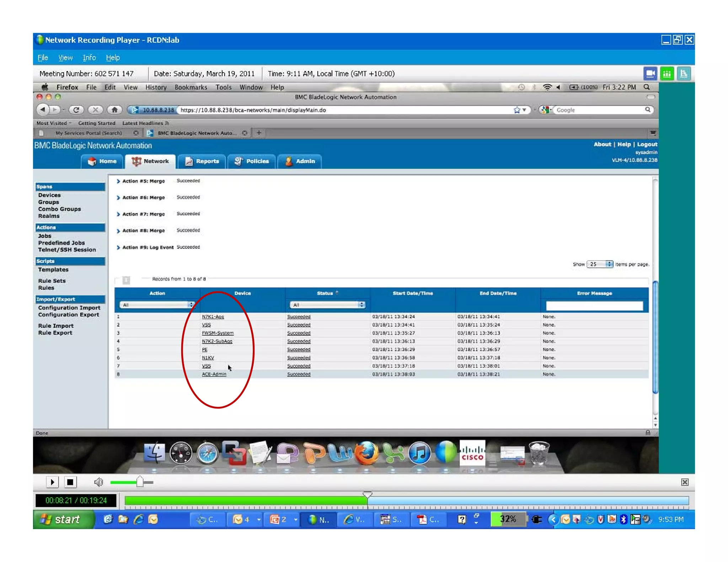Viewport: 728px width, 562px height.
Task: Switch to the Reports tab
Action: coord(202,161)
